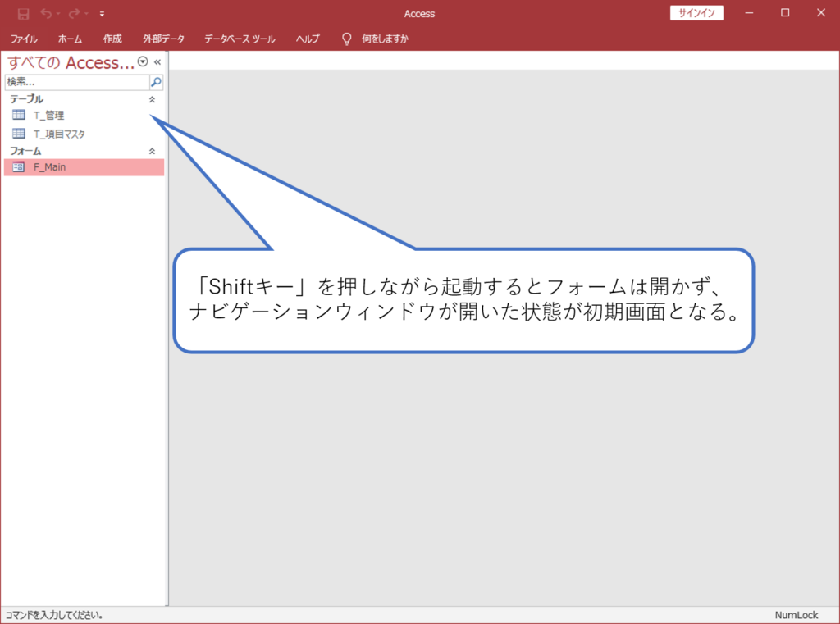Viewport: 840px width, 624px height.
Task: Maximize the Access window
Action: pyautogui.click(x=785, y=13)
